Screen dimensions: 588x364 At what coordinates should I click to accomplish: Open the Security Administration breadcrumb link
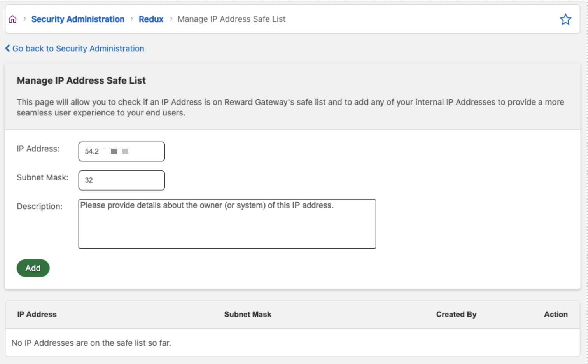[x=78, y=19]
